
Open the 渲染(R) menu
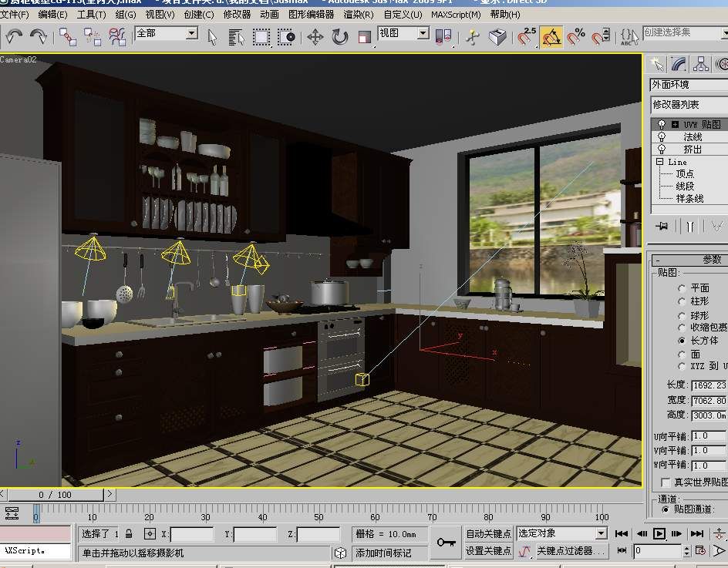click(359, 15)
